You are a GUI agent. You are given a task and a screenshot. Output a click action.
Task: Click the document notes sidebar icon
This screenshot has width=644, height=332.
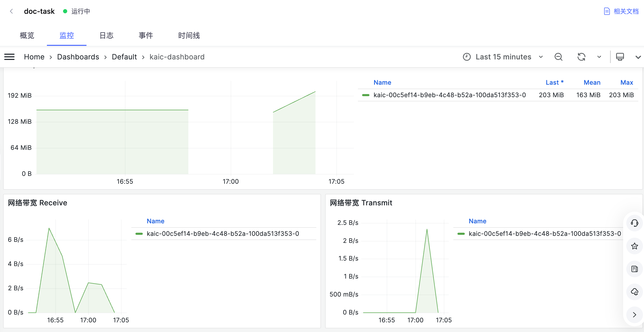pyautogui.click(x=634, y=269)
